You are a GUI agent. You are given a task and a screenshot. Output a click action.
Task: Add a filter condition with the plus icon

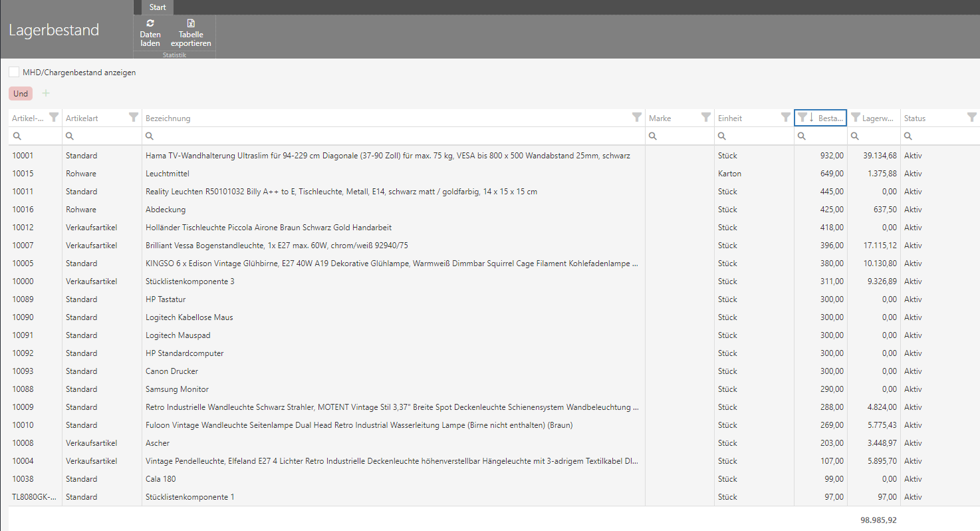(x=46, y=93)
